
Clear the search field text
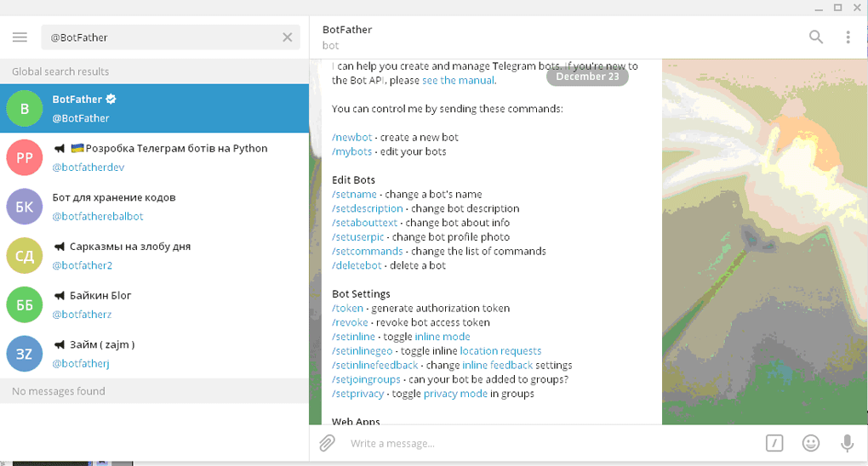287,37
